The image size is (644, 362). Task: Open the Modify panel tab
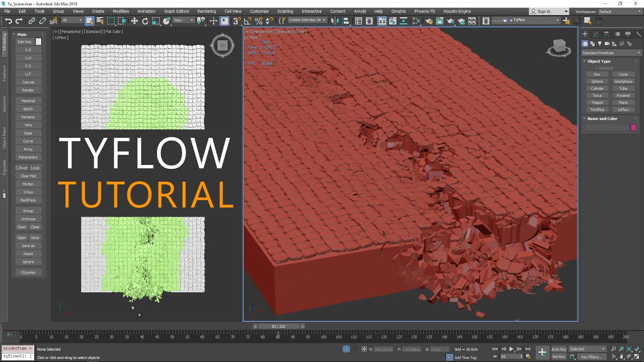click(x=596, y=34)
